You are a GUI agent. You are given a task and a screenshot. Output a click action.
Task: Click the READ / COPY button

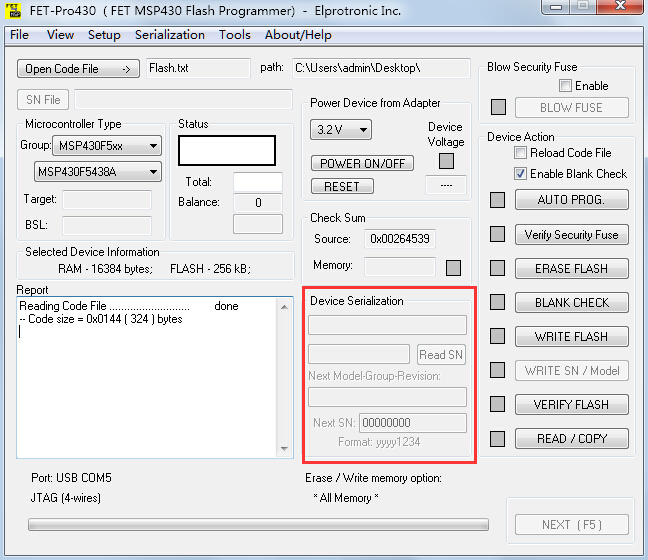coord(572,438)
